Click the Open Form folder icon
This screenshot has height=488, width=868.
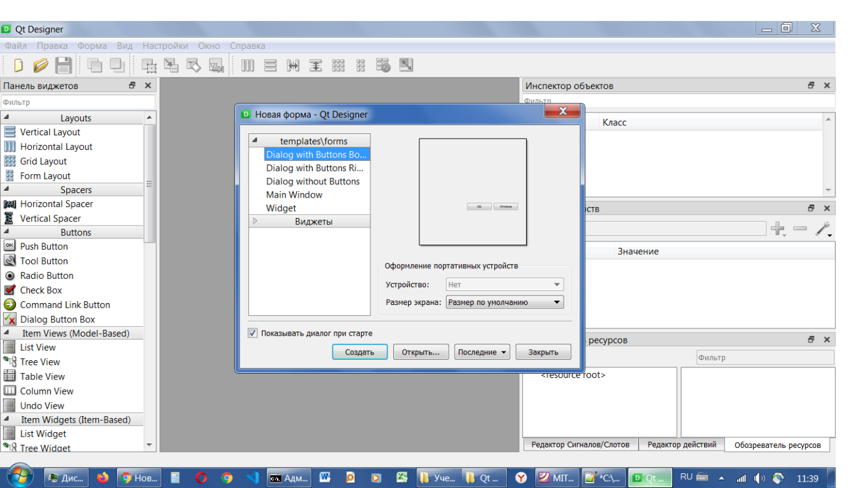41,65
